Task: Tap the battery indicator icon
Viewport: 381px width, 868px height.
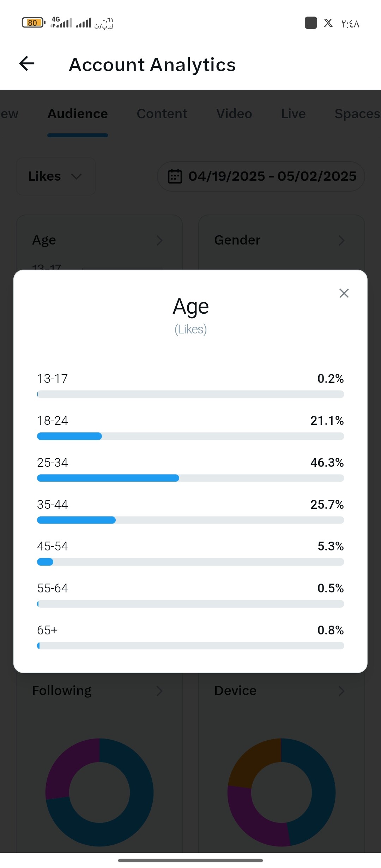Action: 33,23
